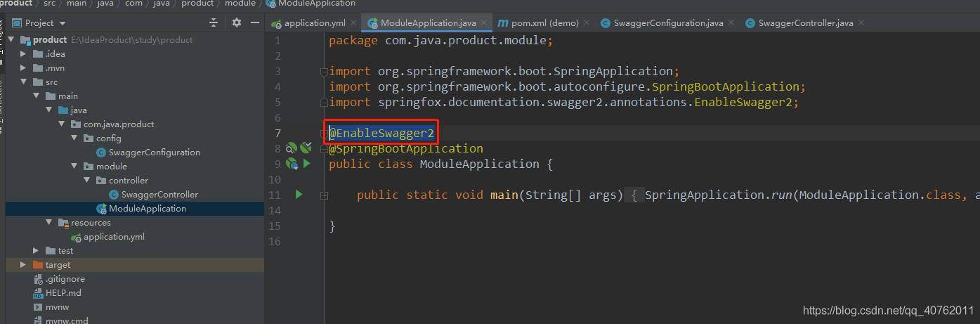Viewport: 980px width, 324px height.
Task: Expand the folded main method on line 11
Action: point(324,195)
